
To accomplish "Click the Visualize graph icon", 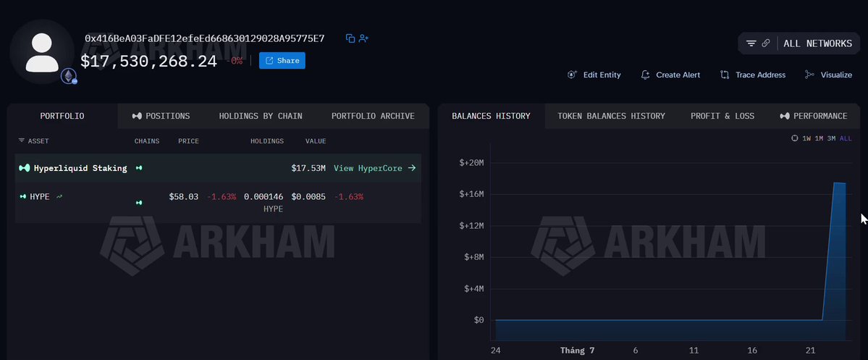I will (x=809, y=75).
